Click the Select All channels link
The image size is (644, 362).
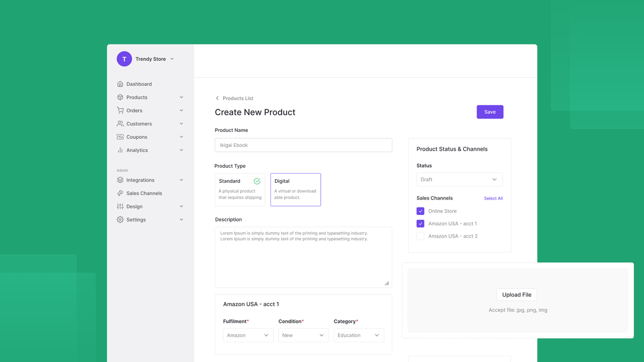point(493,198)
